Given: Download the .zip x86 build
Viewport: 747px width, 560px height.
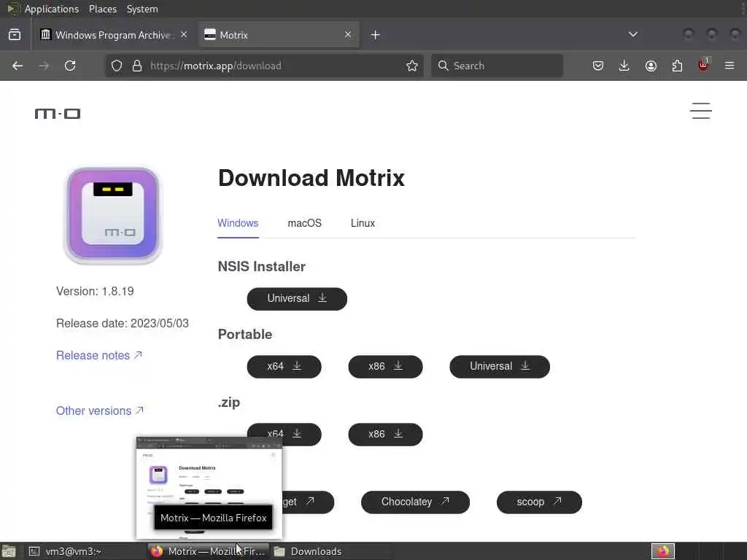Looking at the screenshot, I should coord(385,435).
